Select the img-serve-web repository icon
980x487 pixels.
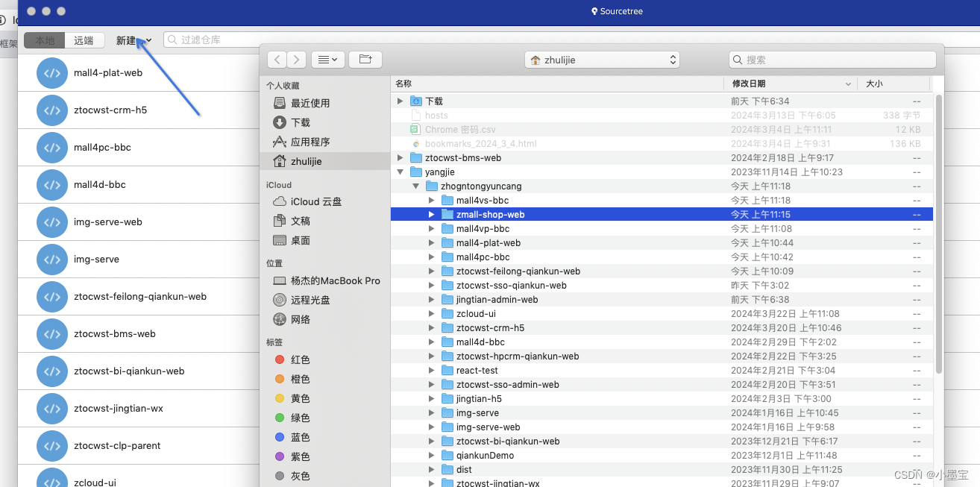(51, 222)
